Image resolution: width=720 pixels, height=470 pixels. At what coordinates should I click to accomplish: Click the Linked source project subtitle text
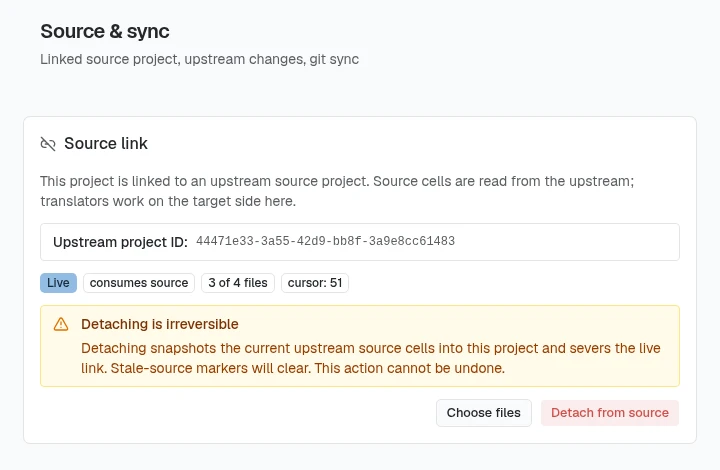(199, 59)
